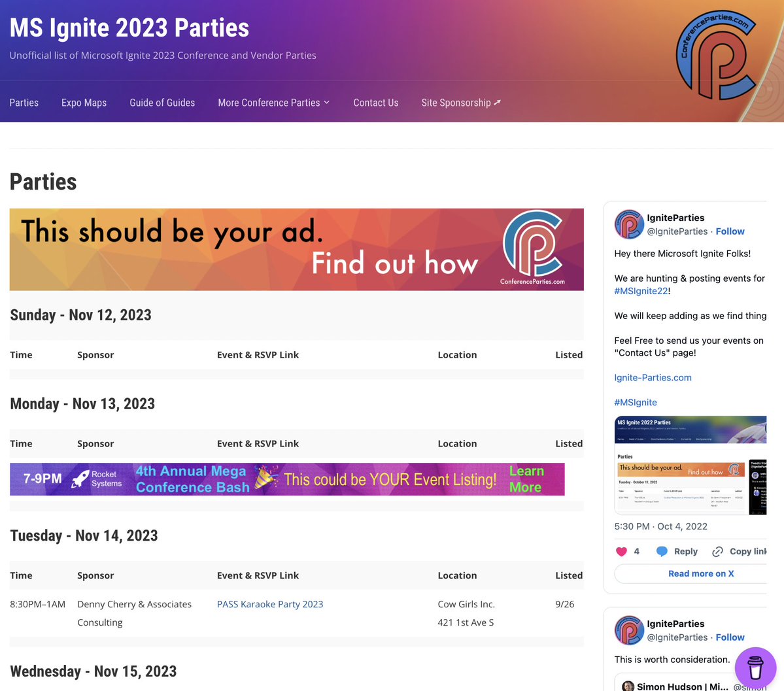Open the Expo Maps menu item
Viewport: 784px width, 691px height.
(84, 103)
